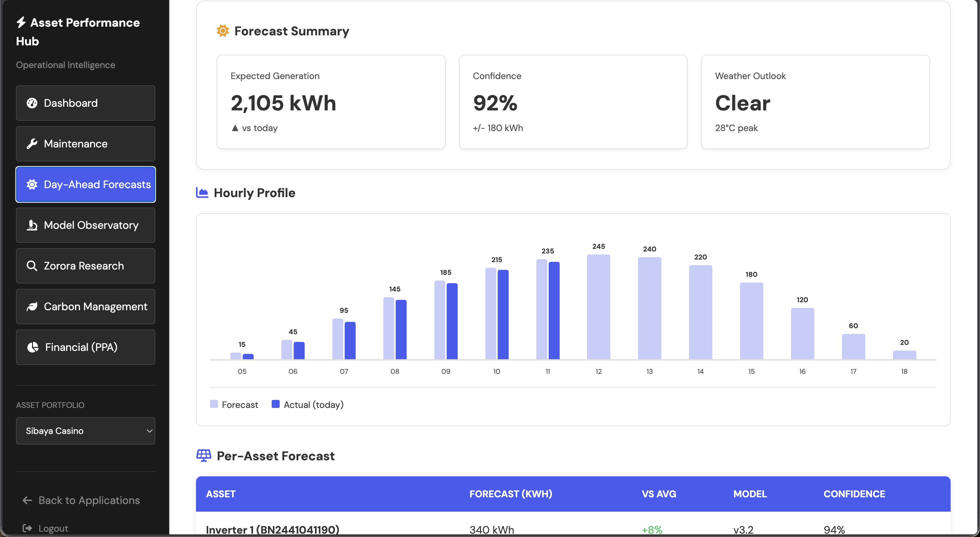980x537 pixels.
Task: Open the Sibaya Casino asset dropdown
Action: pyautogui.click(x=85, y=431)
